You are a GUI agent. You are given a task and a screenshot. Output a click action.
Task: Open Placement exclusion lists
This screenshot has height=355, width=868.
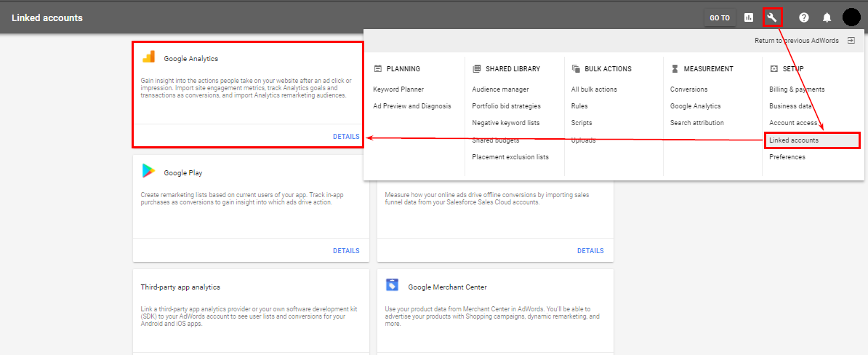[x=510, y=157]
